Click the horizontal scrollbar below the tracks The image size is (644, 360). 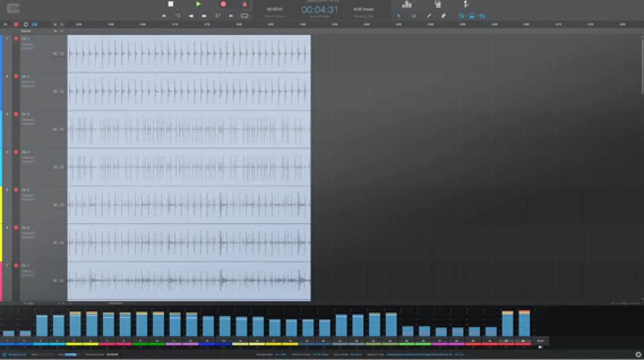[x=115, y=303]
